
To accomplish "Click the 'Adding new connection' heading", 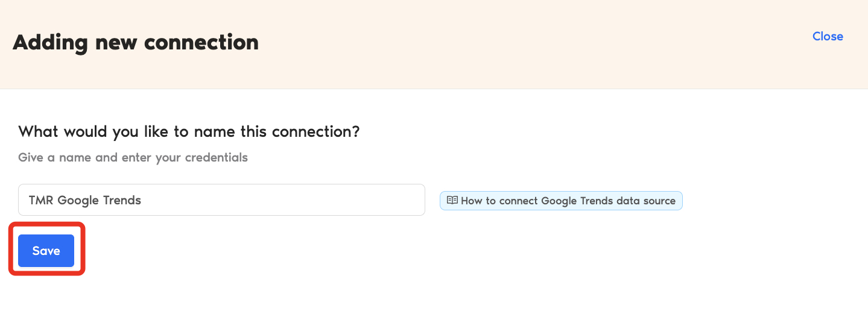I will [136, 43].
